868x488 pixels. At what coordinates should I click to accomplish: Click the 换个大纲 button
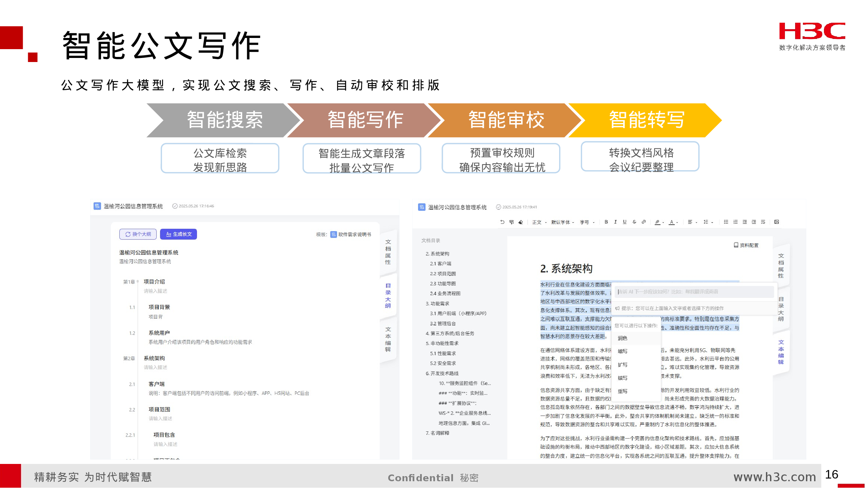(138, 234)
